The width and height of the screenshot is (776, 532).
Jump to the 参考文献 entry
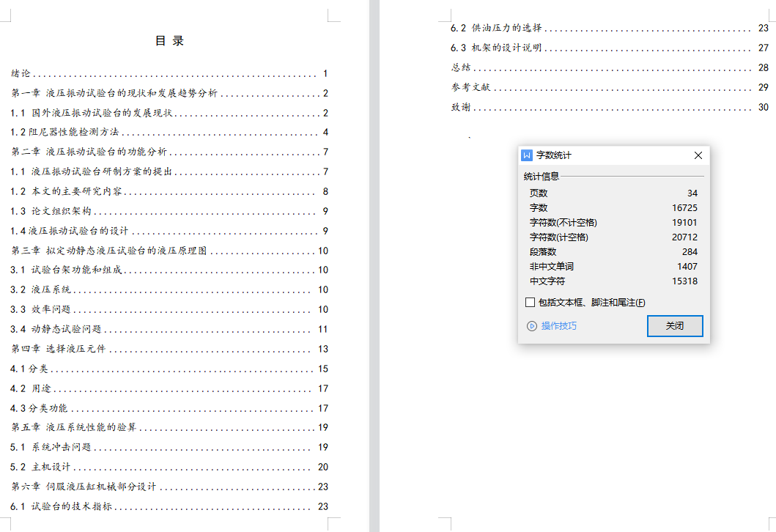click(470, 87)
